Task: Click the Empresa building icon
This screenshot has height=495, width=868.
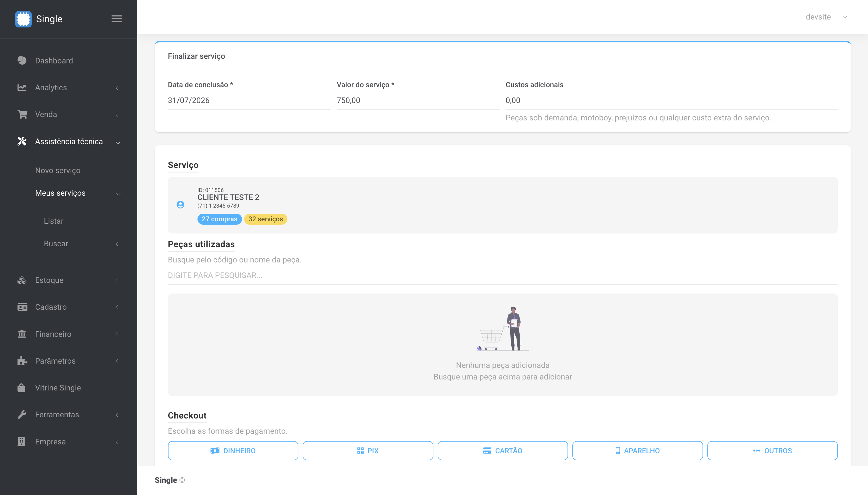Action: (x=21, y=441)
